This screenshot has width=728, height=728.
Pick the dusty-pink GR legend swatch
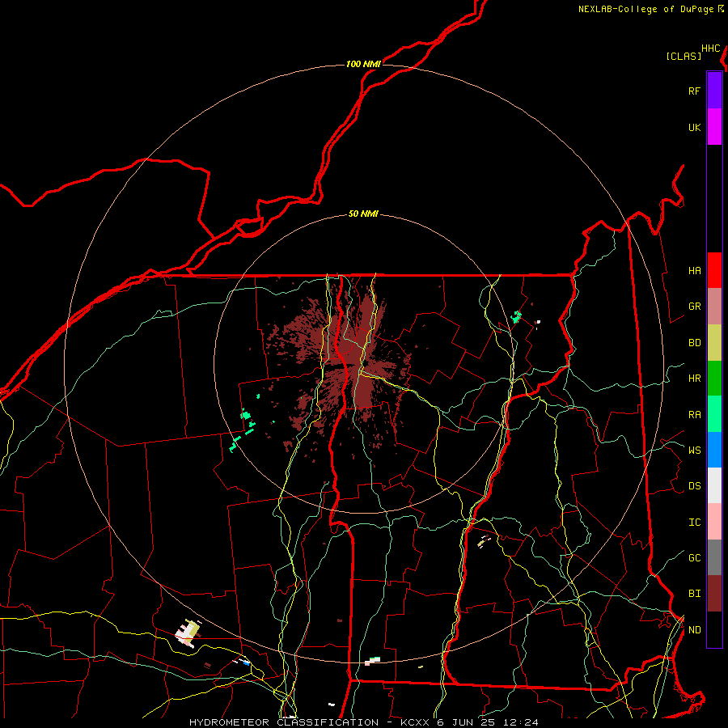coord(714,307)
